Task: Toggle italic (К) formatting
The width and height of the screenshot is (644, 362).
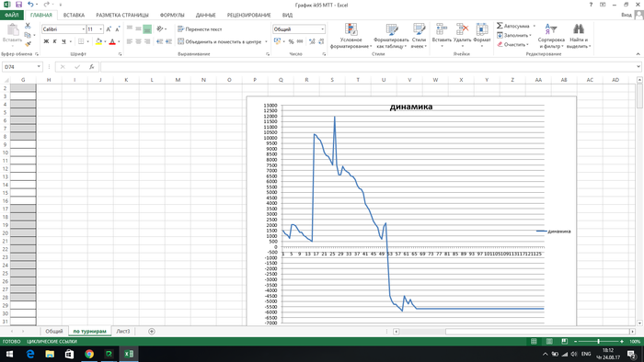Action: pos(54,41)
